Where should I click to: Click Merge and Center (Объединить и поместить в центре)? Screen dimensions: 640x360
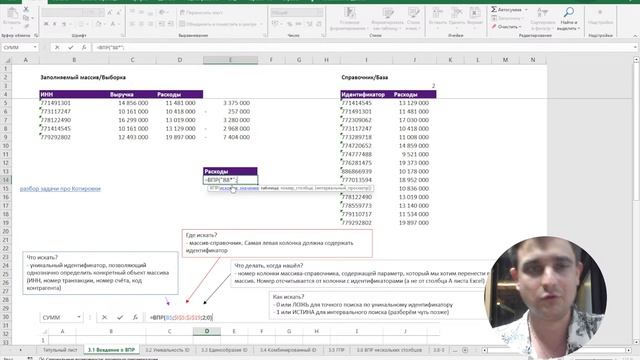[218, 24]
